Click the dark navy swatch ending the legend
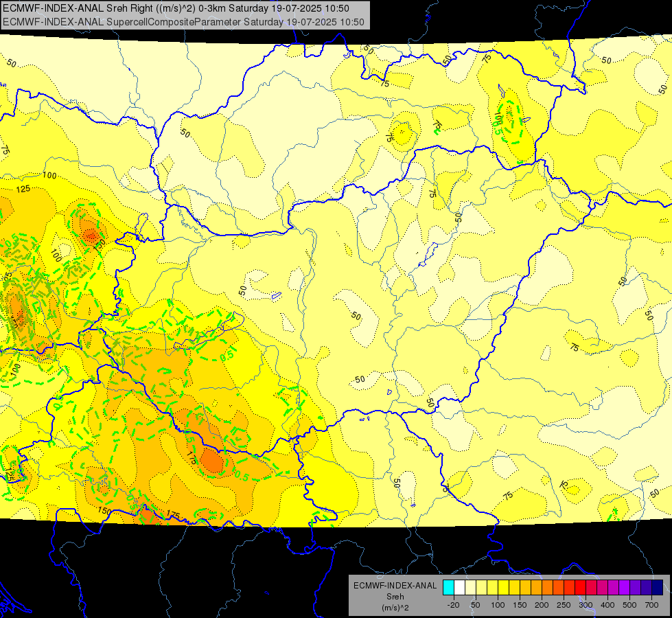Image resolution: width=672 pixels, height=618 pixels. [658, 587]
